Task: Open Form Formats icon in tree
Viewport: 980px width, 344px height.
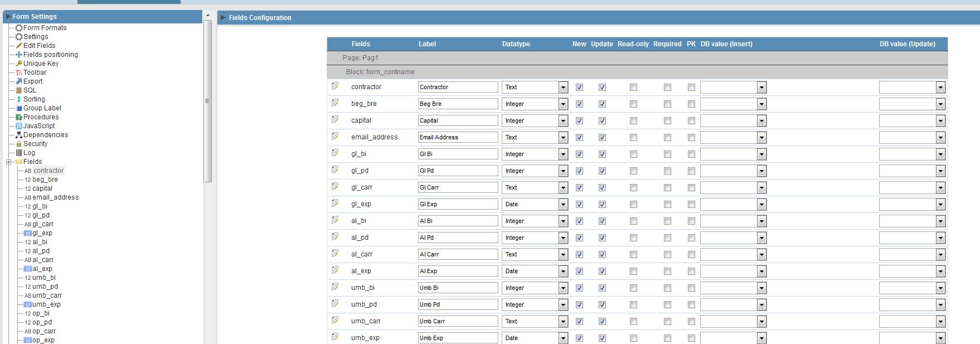Action: coord(19,28)
